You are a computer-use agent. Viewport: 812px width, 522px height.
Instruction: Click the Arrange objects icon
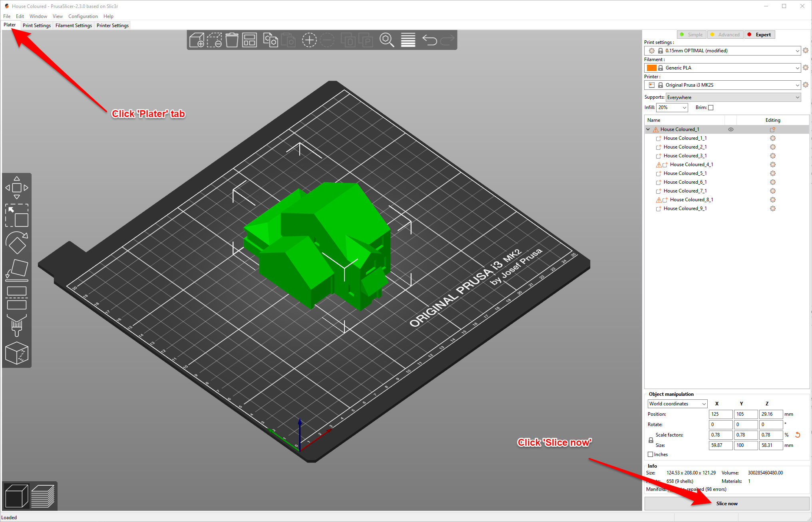coord(249,40)
